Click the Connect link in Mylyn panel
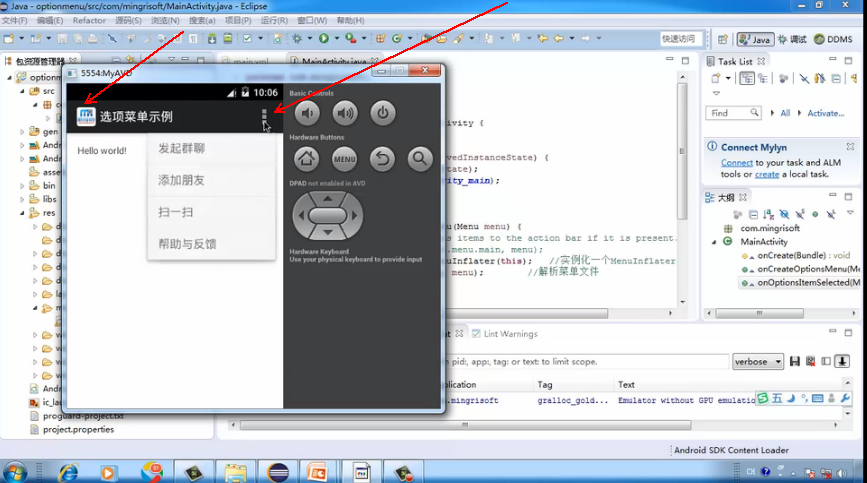Viewport: 867px width, 483px height. [x=737, y=162]
